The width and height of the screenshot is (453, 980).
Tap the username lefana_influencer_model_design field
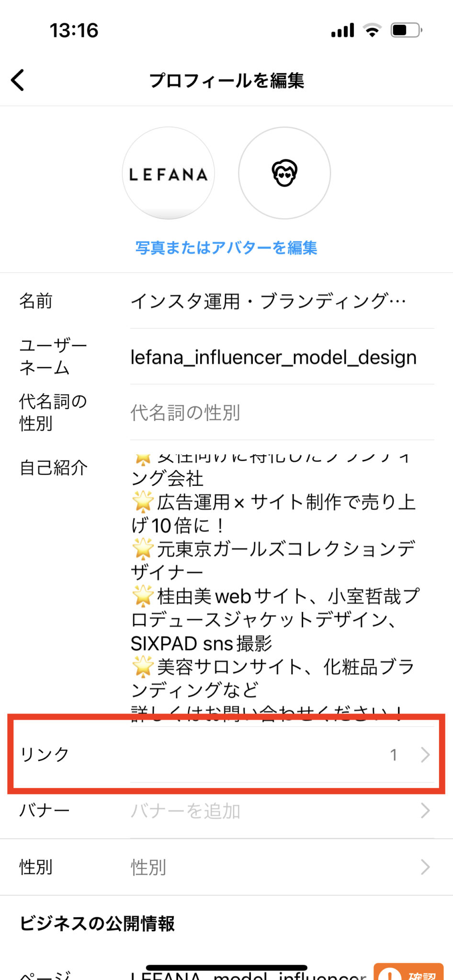click(273, 357)
